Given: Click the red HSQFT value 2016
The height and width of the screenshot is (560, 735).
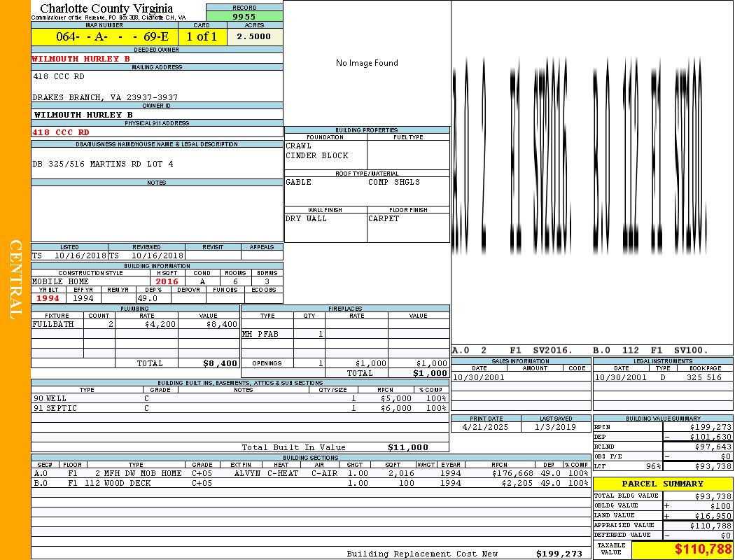Looking at the screenshot, I should tap(167, 281).
